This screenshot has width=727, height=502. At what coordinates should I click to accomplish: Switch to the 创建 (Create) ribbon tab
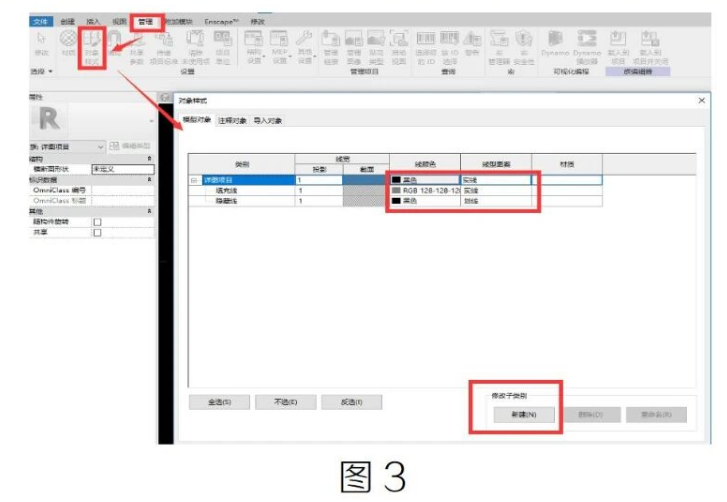[67, 21]
